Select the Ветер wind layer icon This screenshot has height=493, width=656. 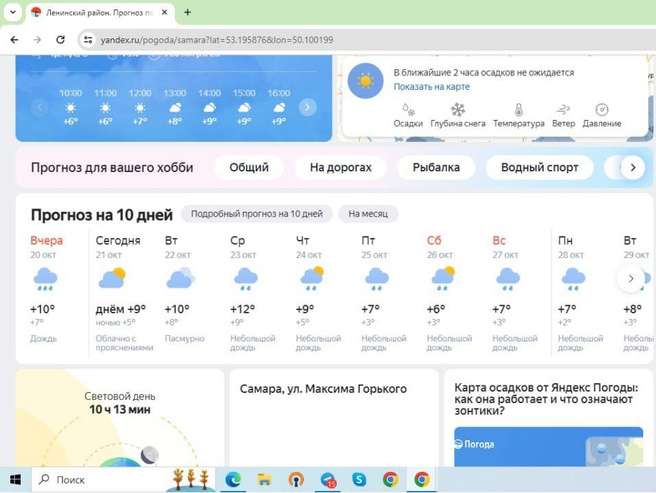click(x=563, y=110)
